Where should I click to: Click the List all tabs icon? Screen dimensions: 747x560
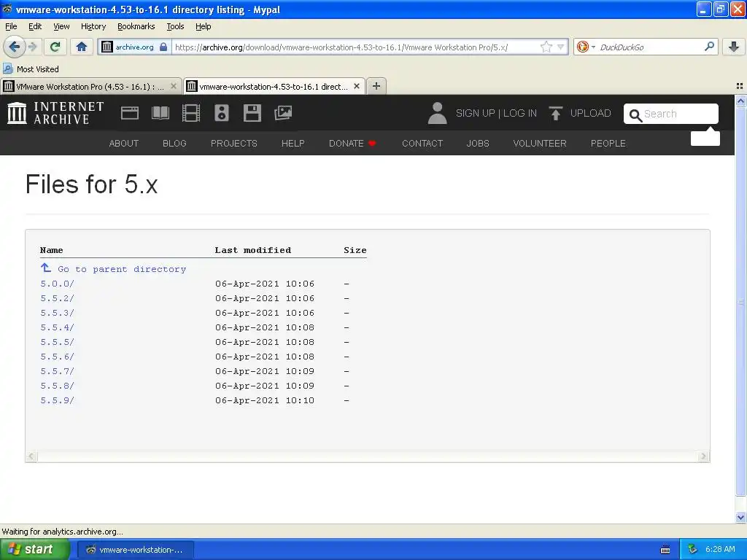tap(740, 86)
